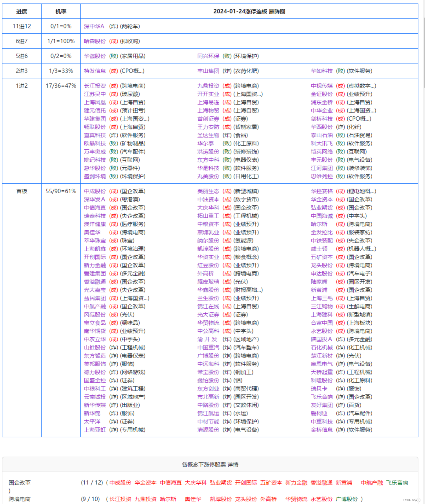This screenshot has width=425, height=504.
Task: Open the 天桥起重 stock link
Action: click(x=321, y=372)
